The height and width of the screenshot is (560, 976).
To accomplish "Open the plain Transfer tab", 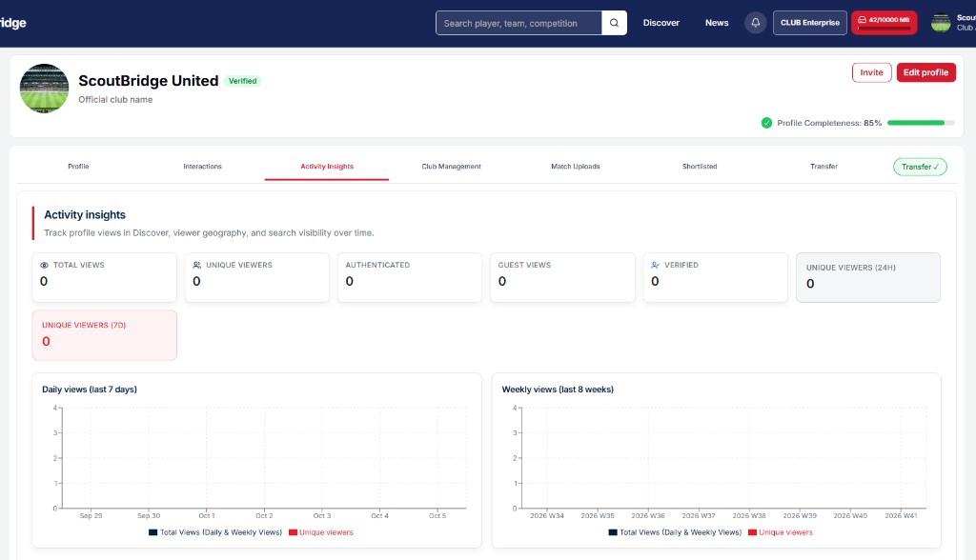I will pos(823,166).
